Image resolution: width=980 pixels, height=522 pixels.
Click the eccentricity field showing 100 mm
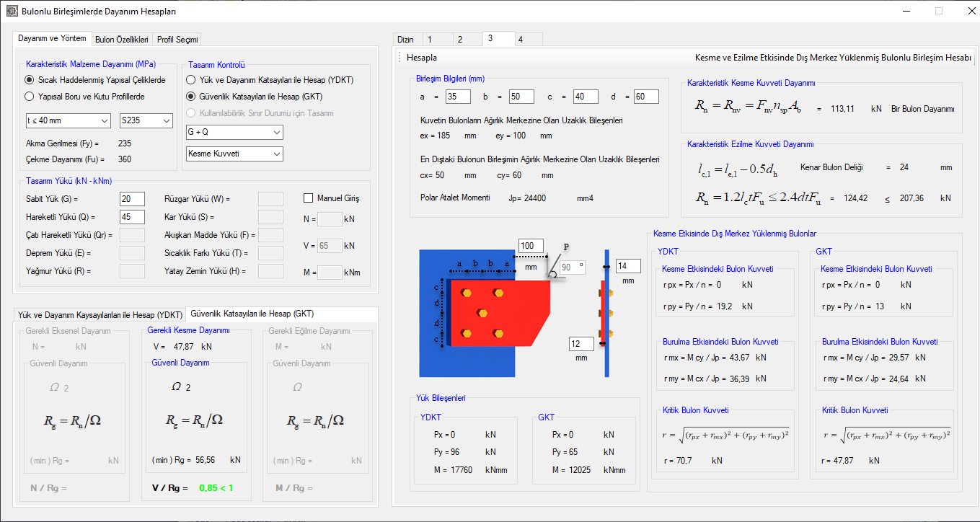[x=531, y=247]
